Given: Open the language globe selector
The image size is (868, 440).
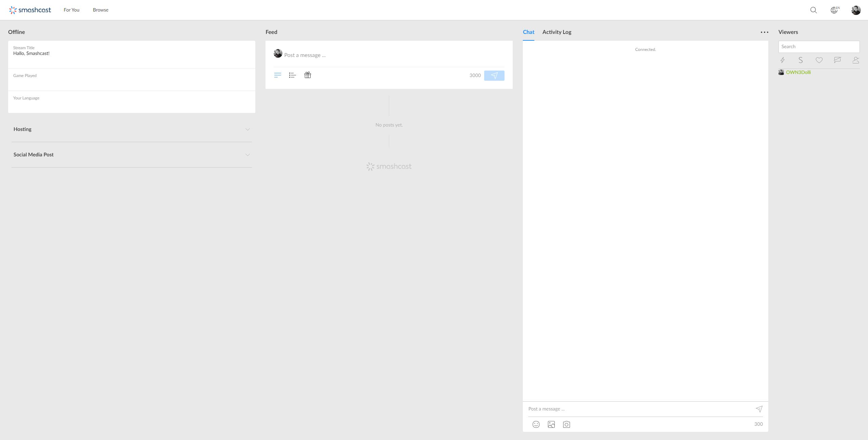Looking at the screenshot, I should pyautogui.click(x=834, y=10).
